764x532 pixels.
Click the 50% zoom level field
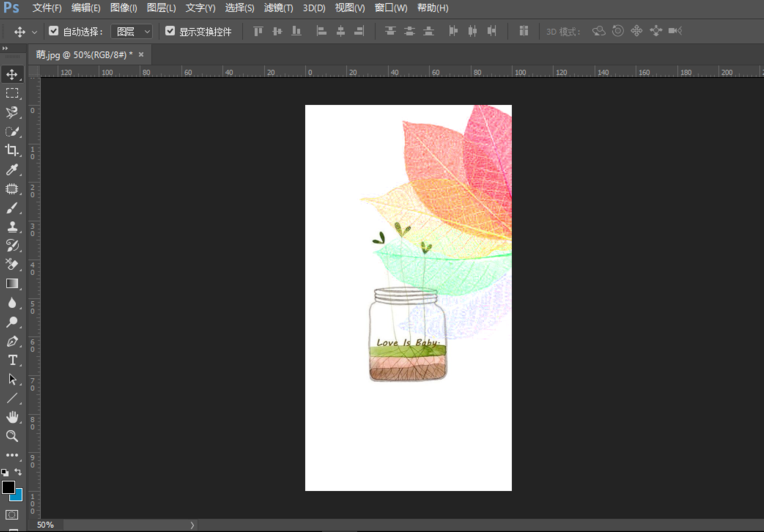(46, 525)
